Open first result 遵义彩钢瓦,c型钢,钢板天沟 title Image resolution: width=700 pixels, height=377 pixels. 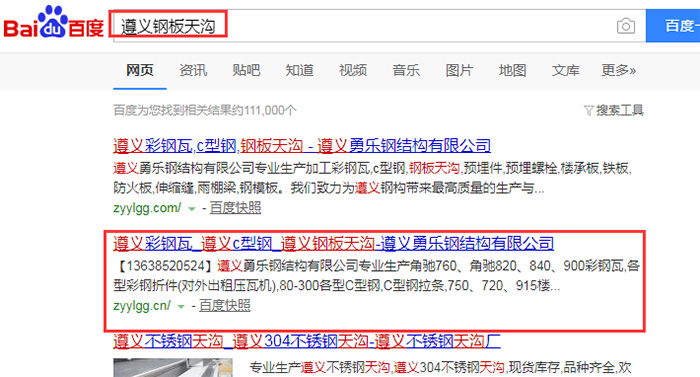302,146
